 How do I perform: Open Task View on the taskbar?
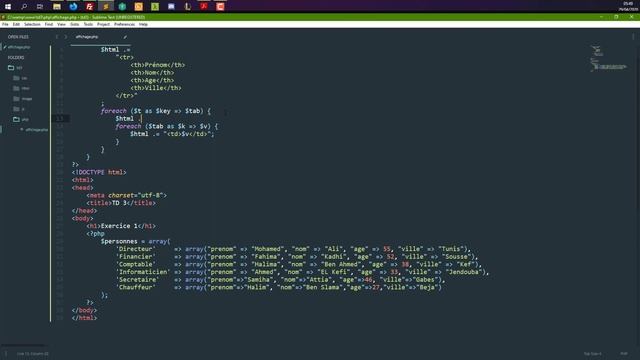pos(40,7)
